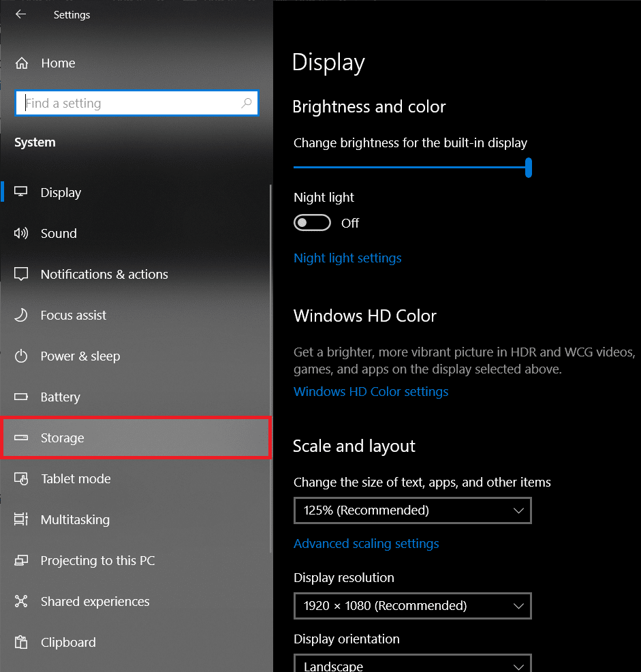Open Night light settings link
Screen dimensions: 641x672
(x=347, y=258)
